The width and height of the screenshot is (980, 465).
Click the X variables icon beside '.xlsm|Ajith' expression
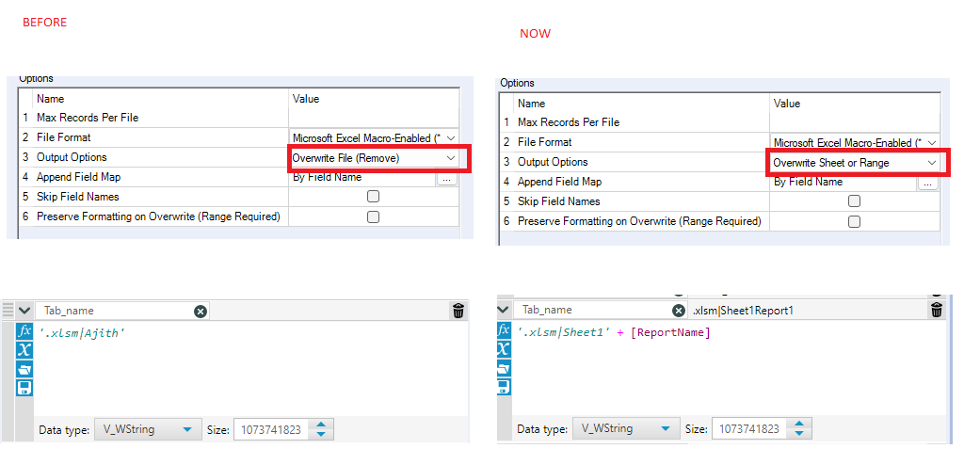pyautogui.click(x=25, y=350)
